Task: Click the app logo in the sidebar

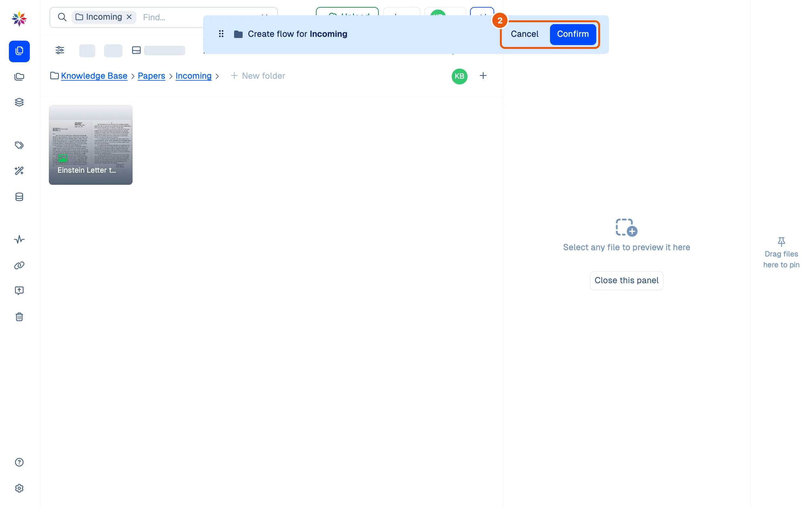Action: coord(19,18)
